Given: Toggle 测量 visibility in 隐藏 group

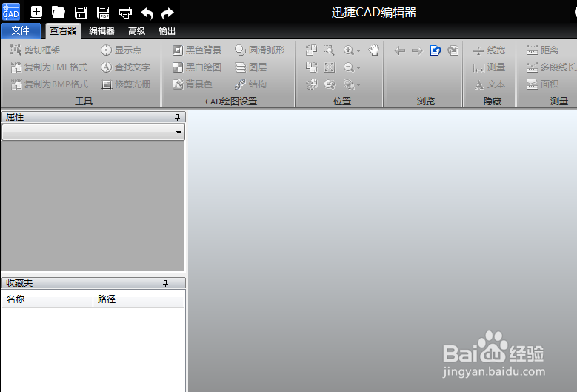Looking at the screenshot, I should click(489, 67).
